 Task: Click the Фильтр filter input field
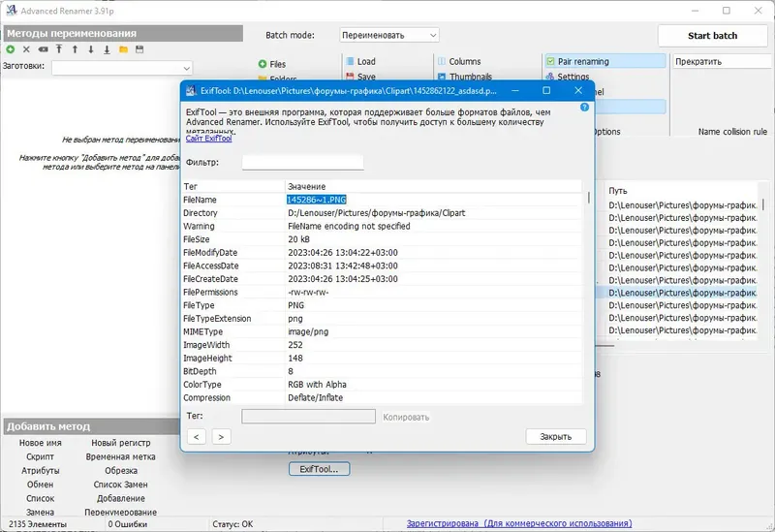tap(302, 162)
